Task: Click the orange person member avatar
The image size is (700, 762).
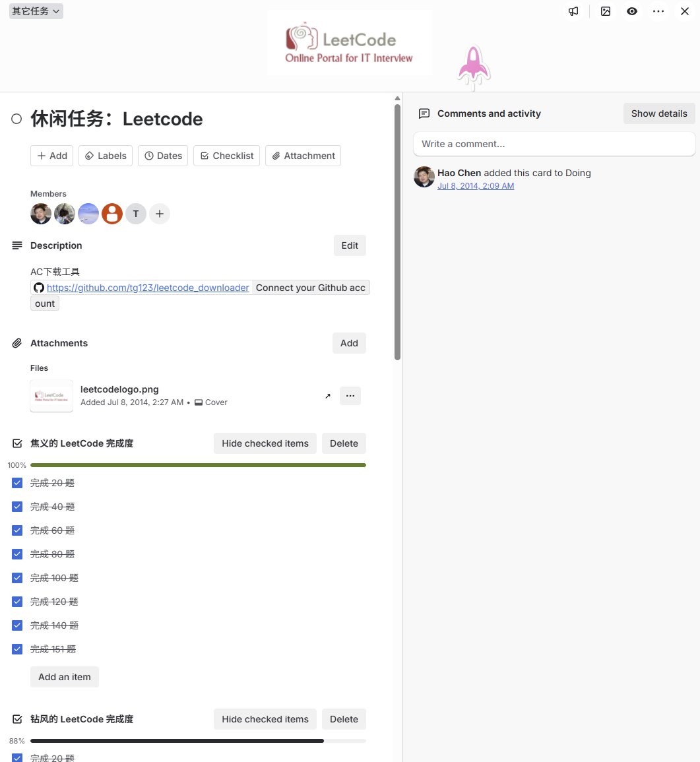Action: (112, 214)
